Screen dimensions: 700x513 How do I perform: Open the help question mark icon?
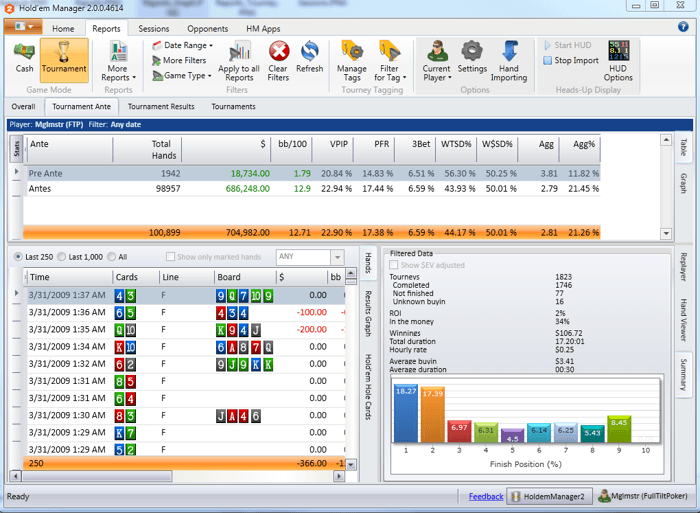[683, 27]
